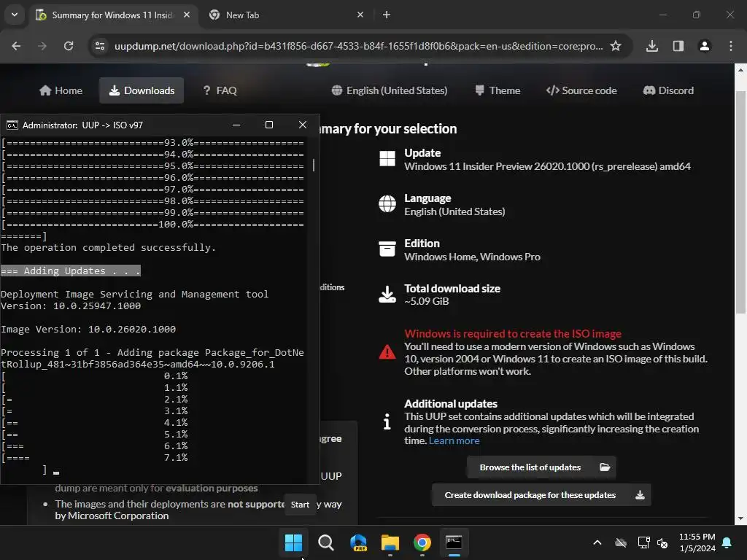Select the ~5.09 GiB size text
The width and height of the screenshot is (747, 560).
coord(426,301)
